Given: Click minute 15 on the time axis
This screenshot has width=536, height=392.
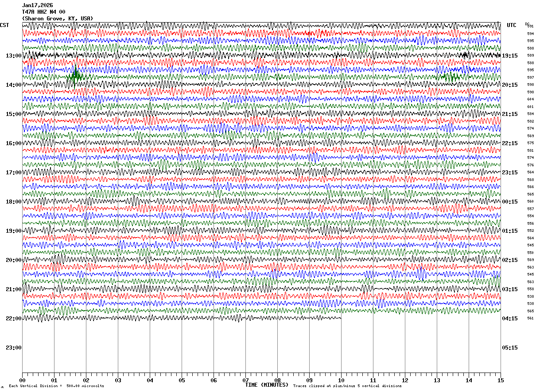Looking at the screenshot, I should (501, 380).
